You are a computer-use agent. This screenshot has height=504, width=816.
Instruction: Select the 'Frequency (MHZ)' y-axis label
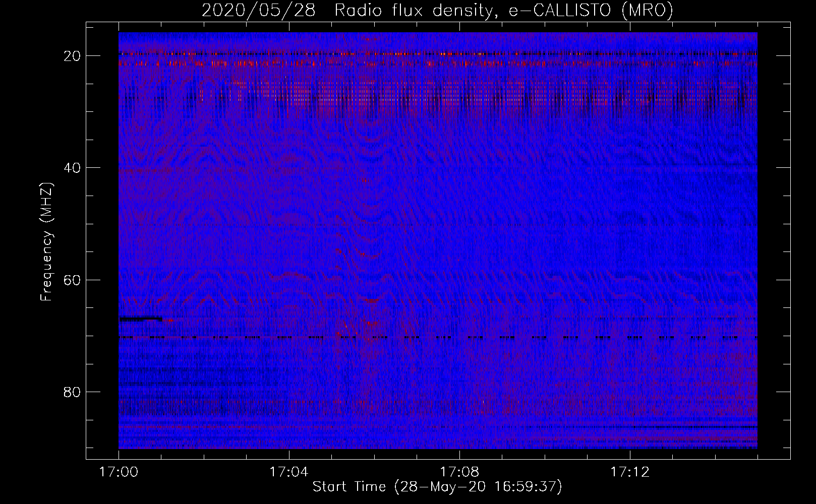click(x=46, y=242)
